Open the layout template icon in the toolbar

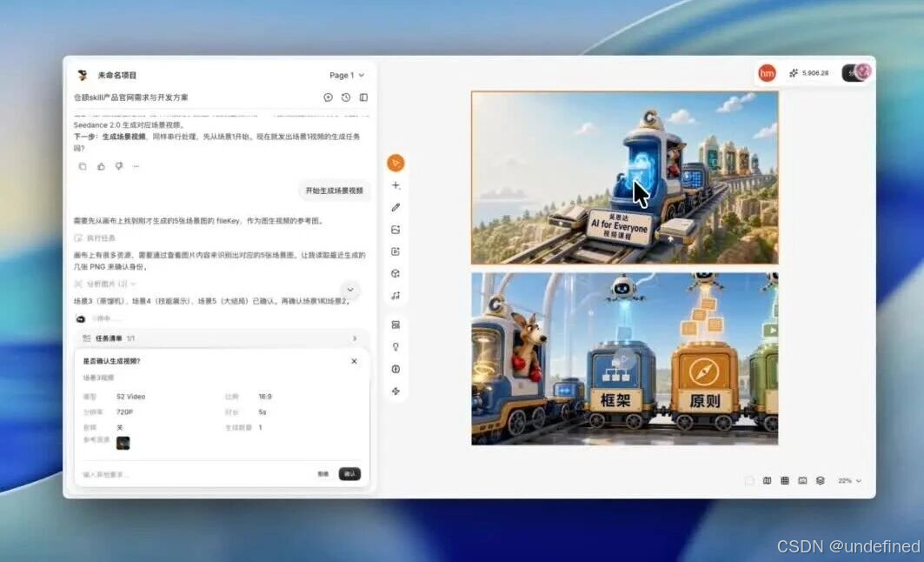tap(396, 325)
